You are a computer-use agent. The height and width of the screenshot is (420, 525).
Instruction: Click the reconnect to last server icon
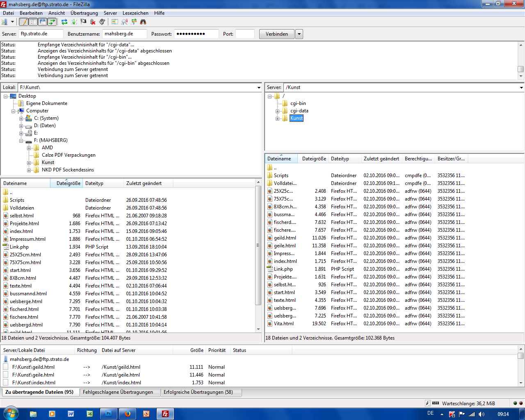click(x=102, y=22)
